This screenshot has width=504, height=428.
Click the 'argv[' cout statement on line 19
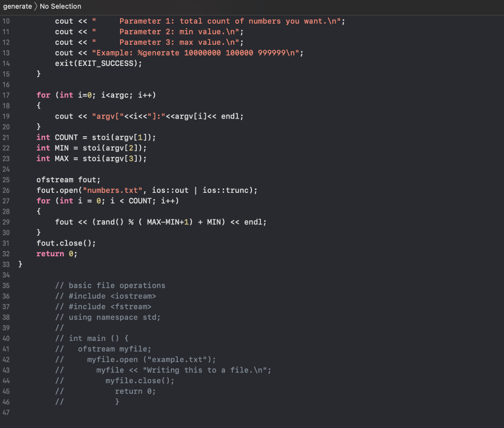point(149,117)
